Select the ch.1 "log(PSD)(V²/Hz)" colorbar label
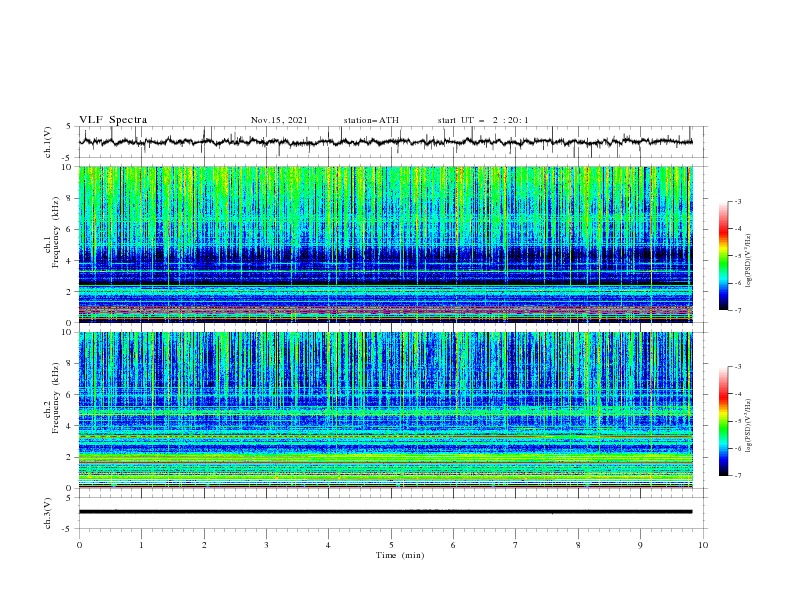Screen dimensions: 792x612 tap(749, 261)
